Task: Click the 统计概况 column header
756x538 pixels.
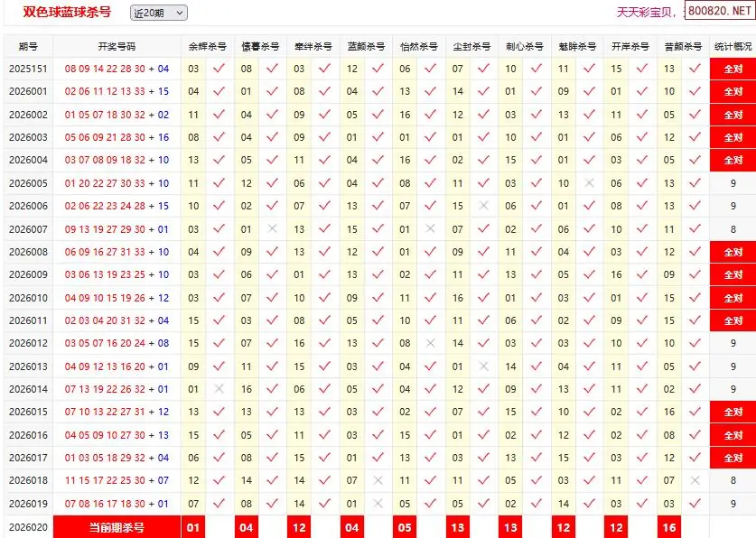Action: point(733,46)
